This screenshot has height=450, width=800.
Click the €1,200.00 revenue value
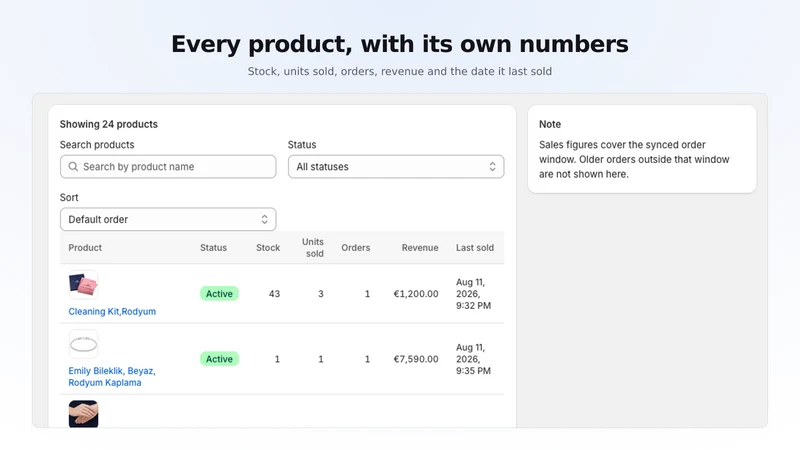[x=416, y=294]
